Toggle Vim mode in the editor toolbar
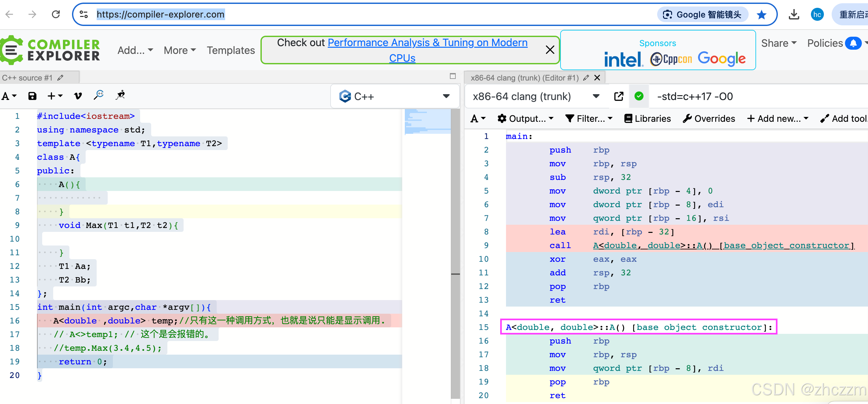Viewport: 868px width, 404px height. click(78, 96)
